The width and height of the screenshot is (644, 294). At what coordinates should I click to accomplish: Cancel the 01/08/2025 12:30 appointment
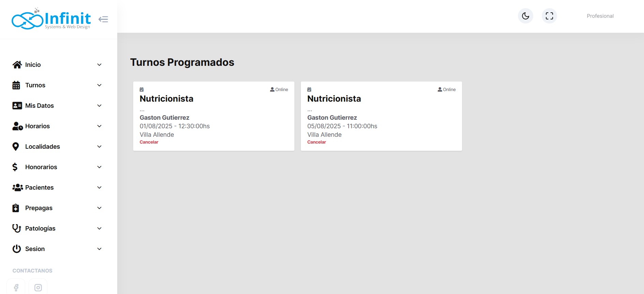149,142
